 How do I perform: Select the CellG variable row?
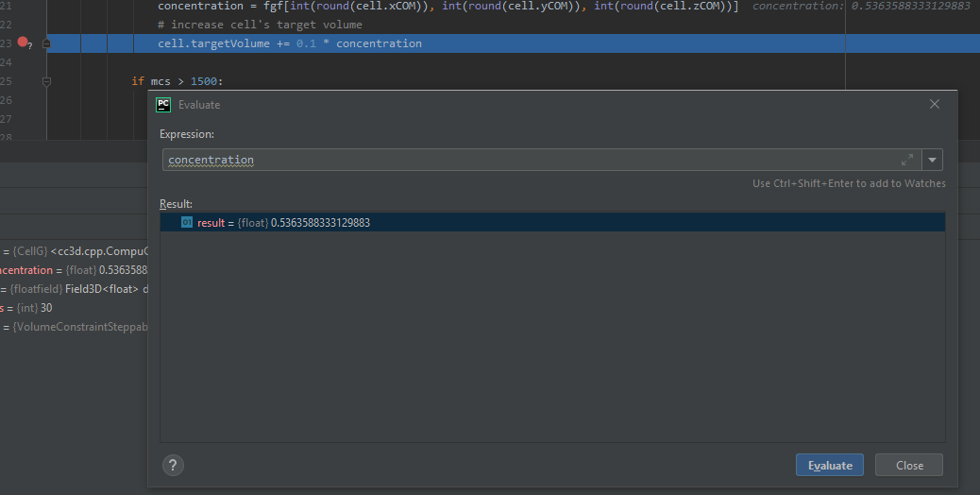pyautogui.click(x=74, y=251)
